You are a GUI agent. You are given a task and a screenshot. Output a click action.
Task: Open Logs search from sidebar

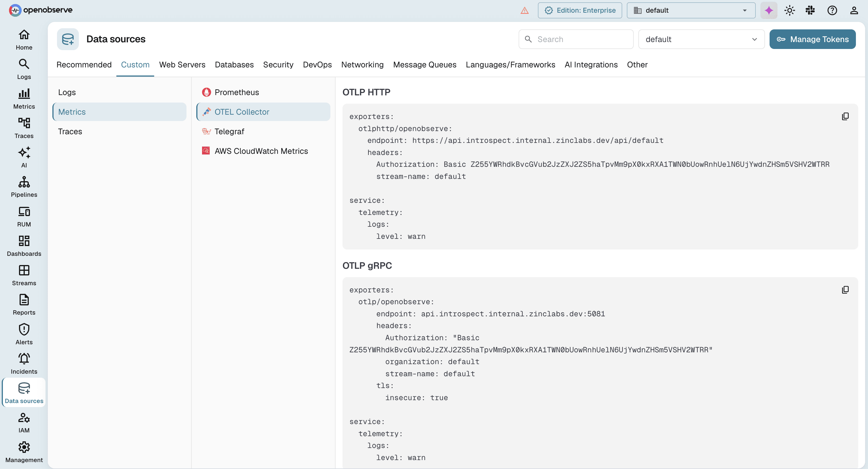point(24,69)
